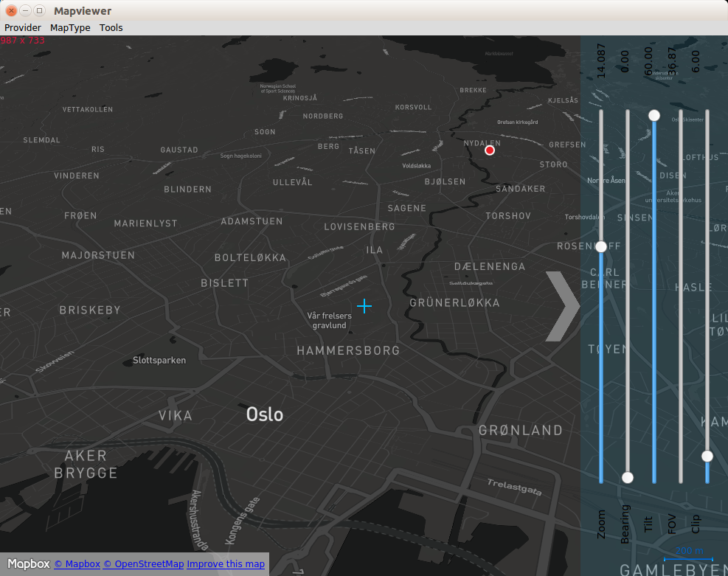
Task: Click the Oslo city label
Action: click(265, 414)
